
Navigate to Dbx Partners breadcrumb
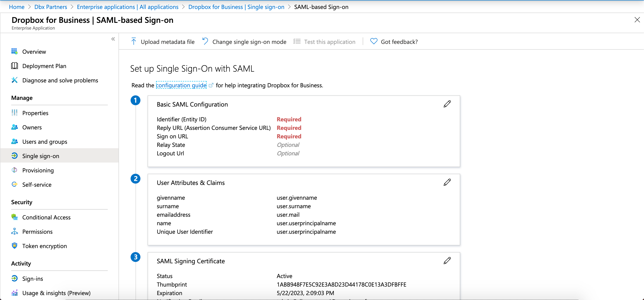point(51,7)
